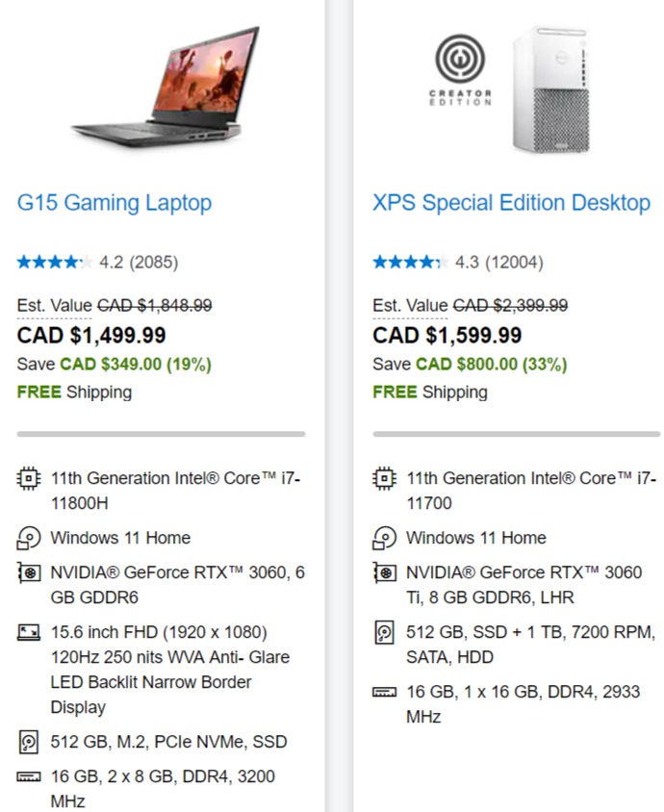Open the XPS 4.3 star rating reviews
The width and height of the screenshot is (664, 812).
click(x=458, y=262)
